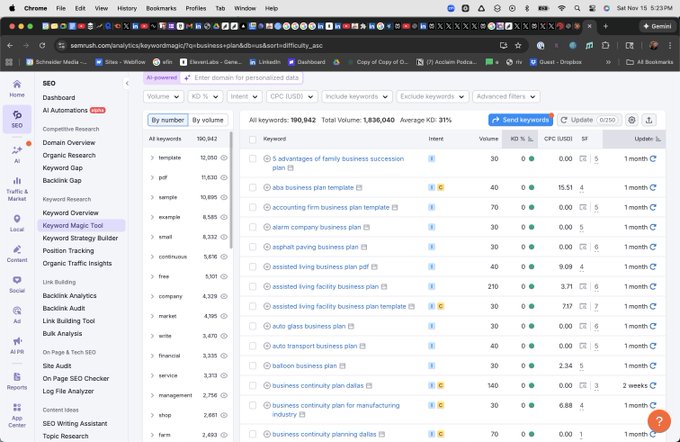This screenshot has height=442, width=680.
Task: Sort by KD % column header
Action: (x=521, y=139)
